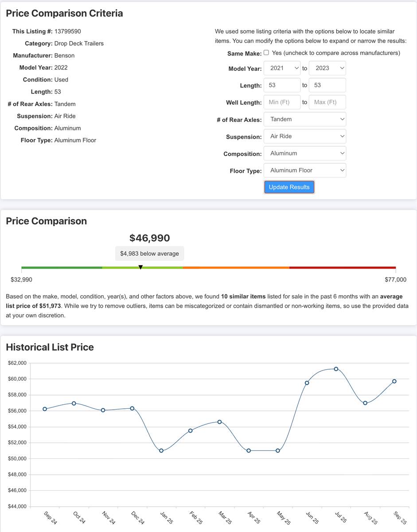Click the 'Drop Deck Trailers' category value
The width and height of the screenshot is (417, 532).
coord(79,43)
